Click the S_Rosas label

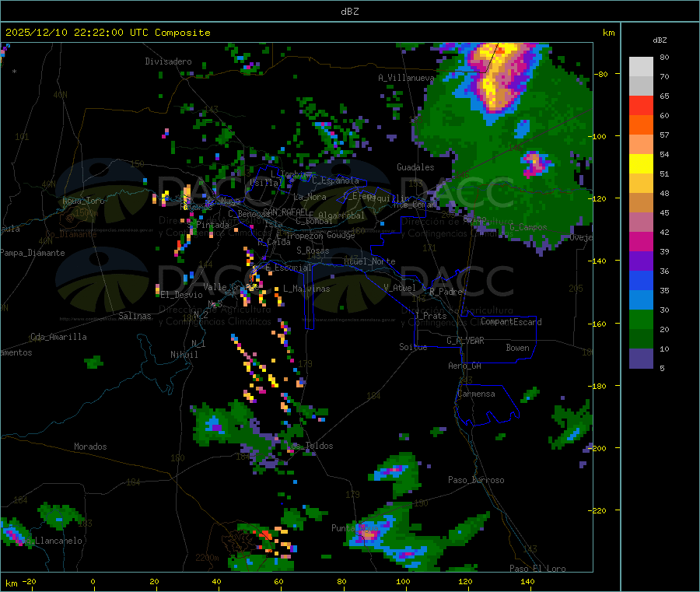coord(313,250)
